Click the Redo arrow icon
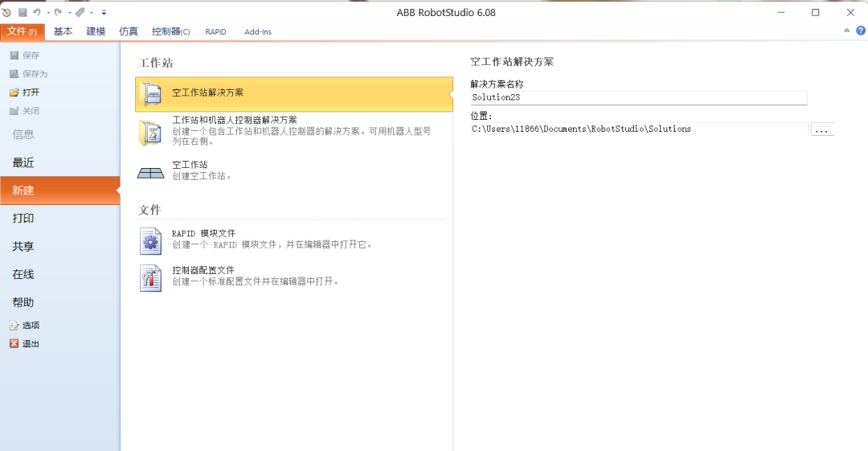The height and width of the screenshot is (451, 868). [x=58, y=12]
